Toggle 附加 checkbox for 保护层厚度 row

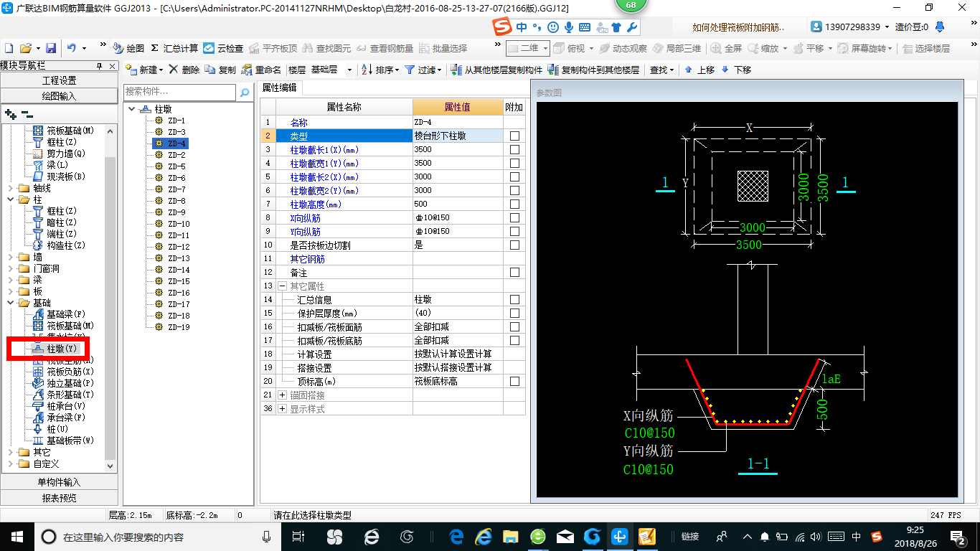514,313
